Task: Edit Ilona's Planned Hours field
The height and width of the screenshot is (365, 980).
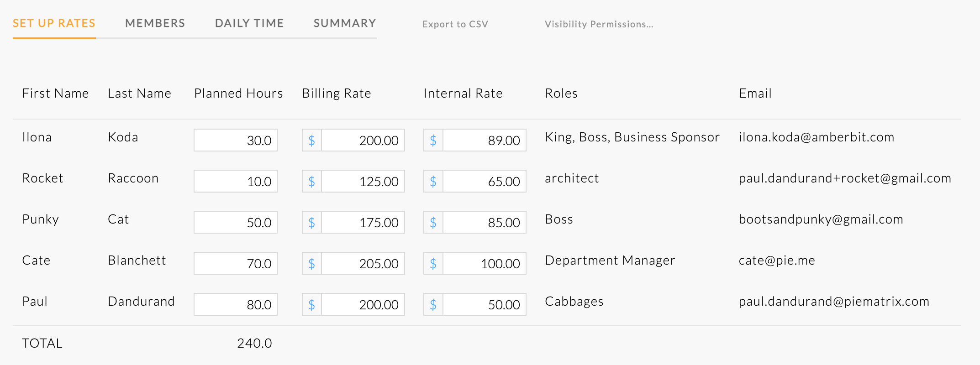Action: (236, 140)
